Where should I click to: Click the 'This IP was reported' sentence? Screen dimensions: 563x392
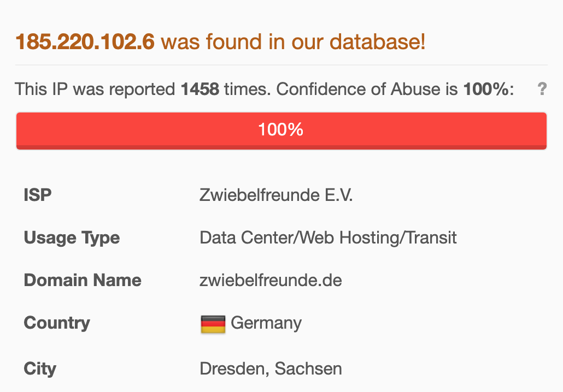tap(95, 90)
